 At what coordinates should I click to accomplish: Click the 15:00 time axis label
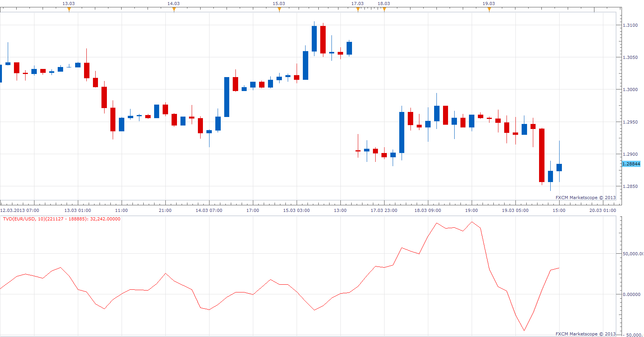[559, 210]
